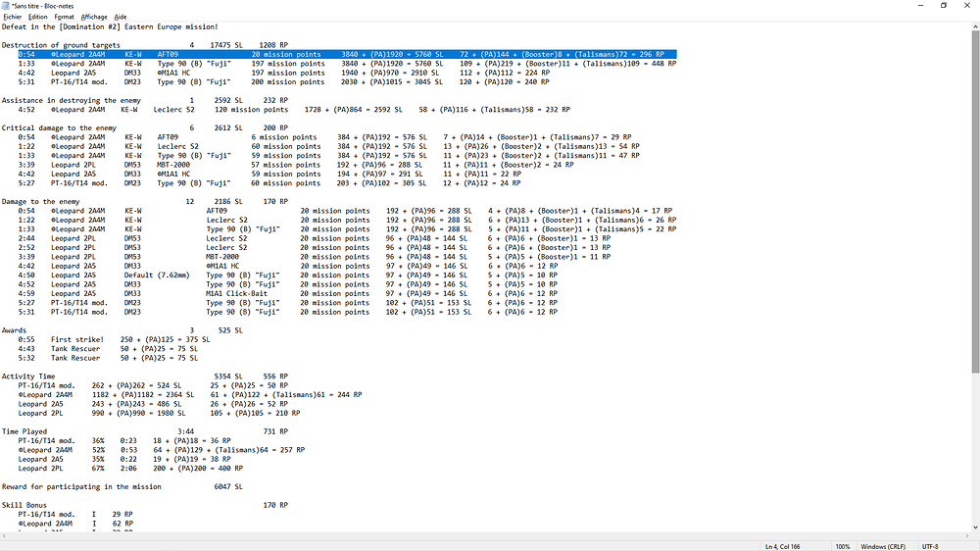Minimize the Bloc-notes window

click(x=918, y=5)
